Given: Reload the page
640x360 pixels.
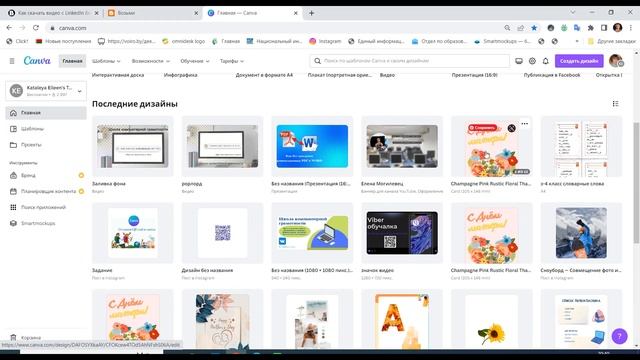Looking at the screenshot, I should 36,28.
